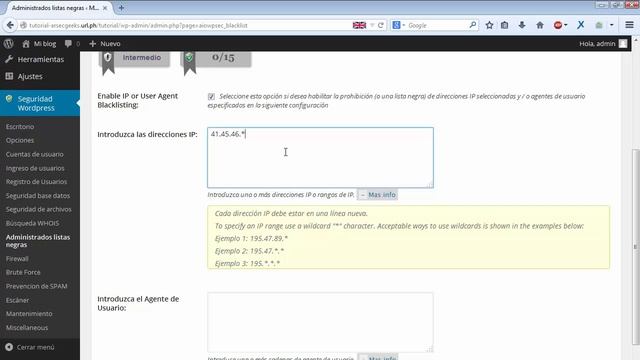The height and width of the screenshot is (360, 640).
Task: Toggle Enable IP or User Agent Blacklisting checkbox
Action: click(x=211, y=97)
